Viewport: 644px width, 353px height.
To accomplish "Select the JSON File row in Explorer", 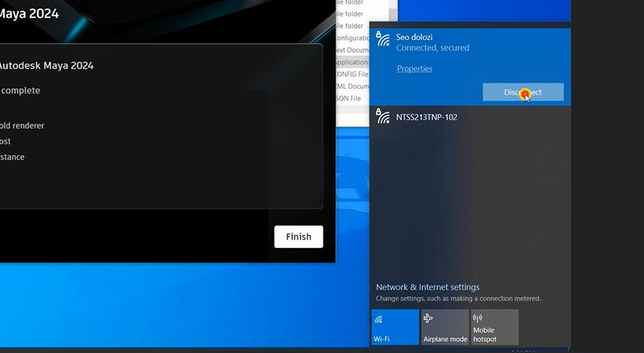I will click(349, 99).
